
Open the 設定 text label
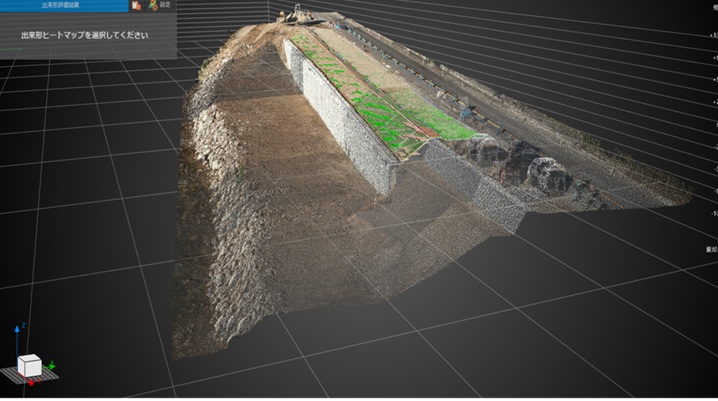[x=165, y=5]
